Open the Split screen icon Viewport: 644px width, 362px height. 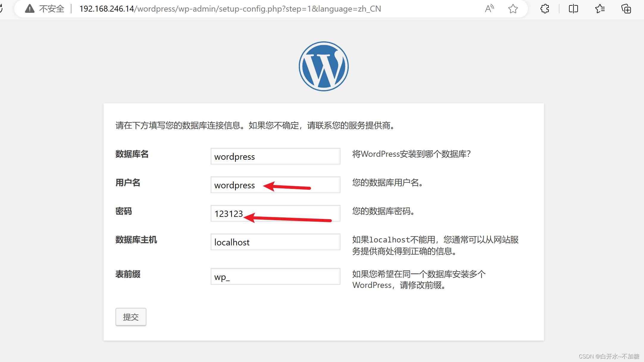pyautogui.click(x=573, y=9)
